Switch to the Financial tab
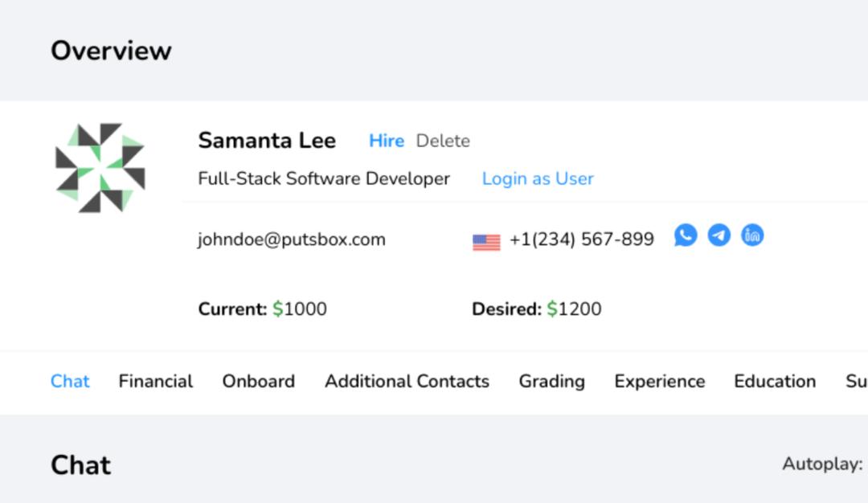 pyautogui.click(x=155, y=382)
